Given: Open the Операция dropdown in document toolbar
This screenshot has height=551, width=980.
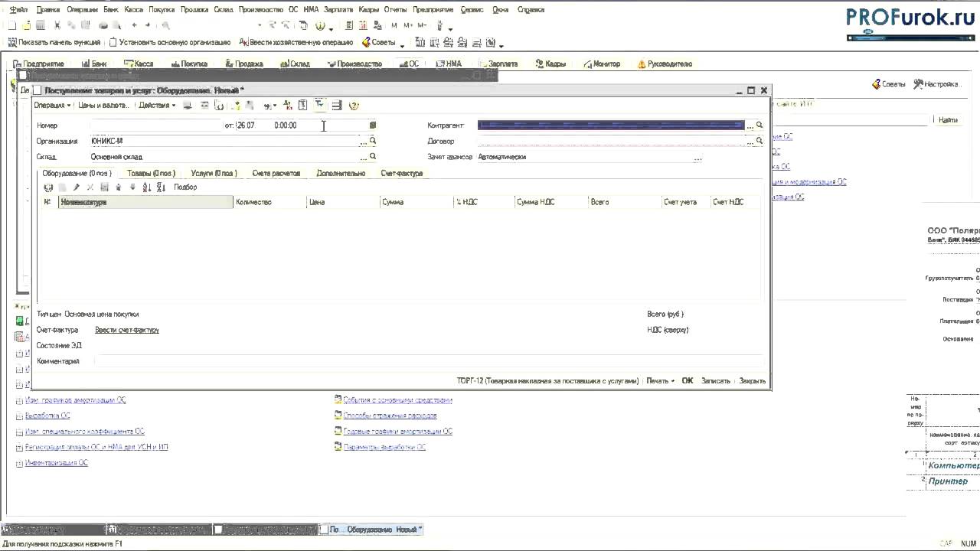Looking at the screenshot, I should click(53, 105).
